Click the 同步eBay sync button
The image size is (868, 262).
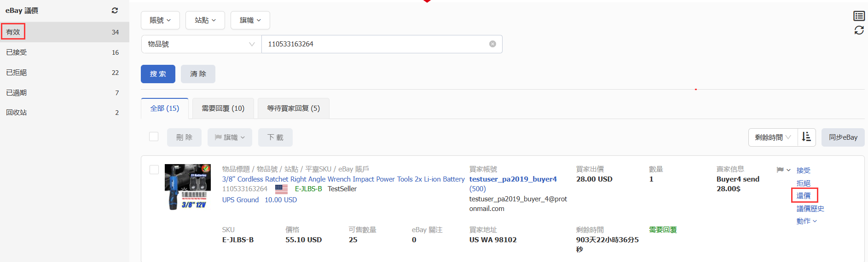843,137
